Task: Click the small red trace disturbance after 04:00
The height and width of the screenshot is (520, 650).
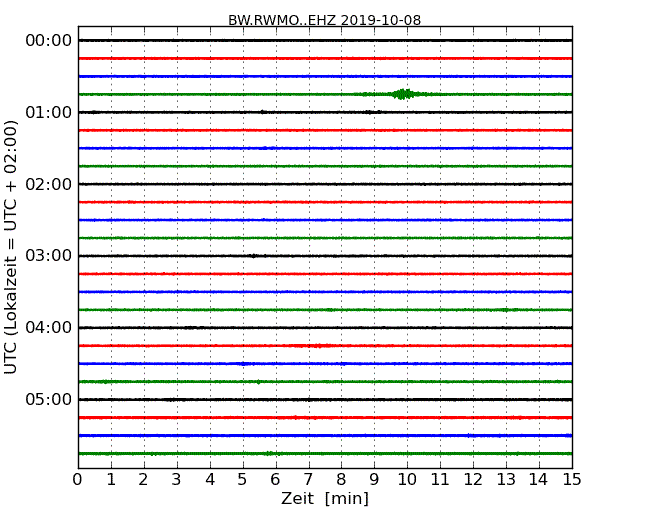Action: [x=317, y=345]
